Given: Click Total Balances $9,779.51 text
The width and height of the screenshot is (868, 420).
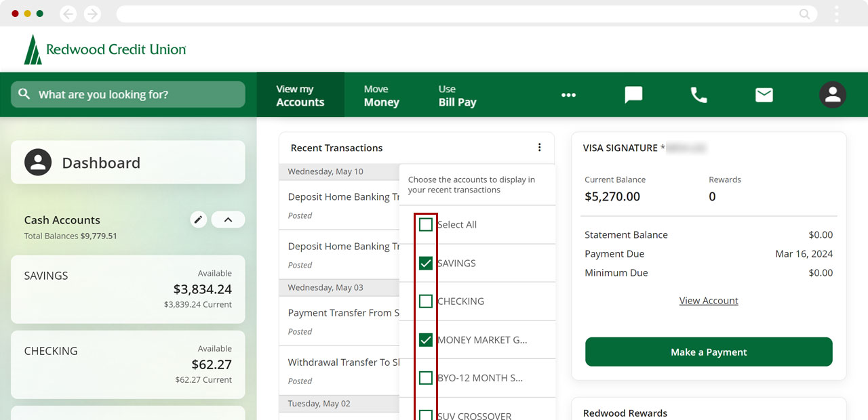Looking at the screenshot, I should 71,236.
